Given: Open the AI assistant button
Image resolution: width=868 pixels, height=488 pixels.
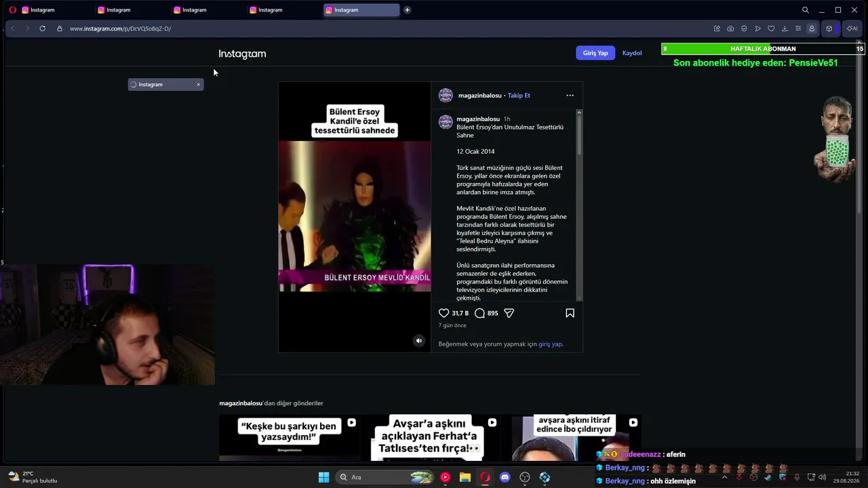Looking at the screenshot, I should 852,28.
